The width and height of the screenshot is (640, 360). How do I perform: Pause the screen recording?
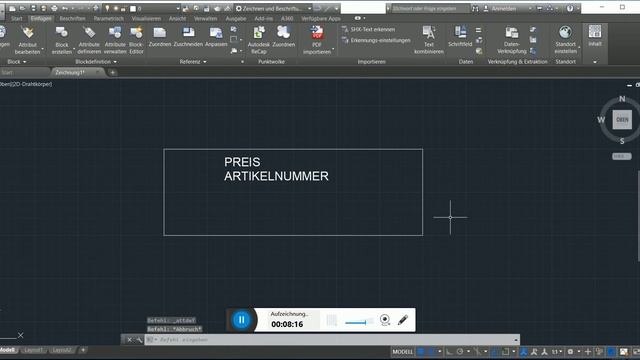point(241,320)
